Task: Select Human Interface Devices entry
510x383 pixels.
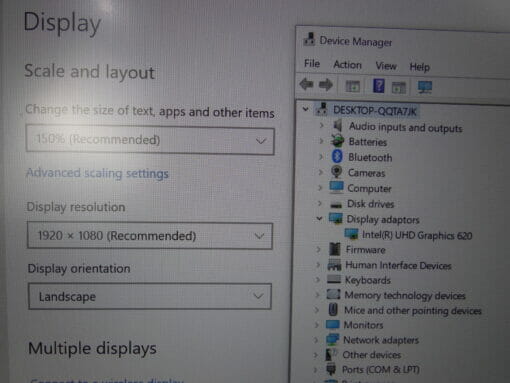Action: pos(398,265)
